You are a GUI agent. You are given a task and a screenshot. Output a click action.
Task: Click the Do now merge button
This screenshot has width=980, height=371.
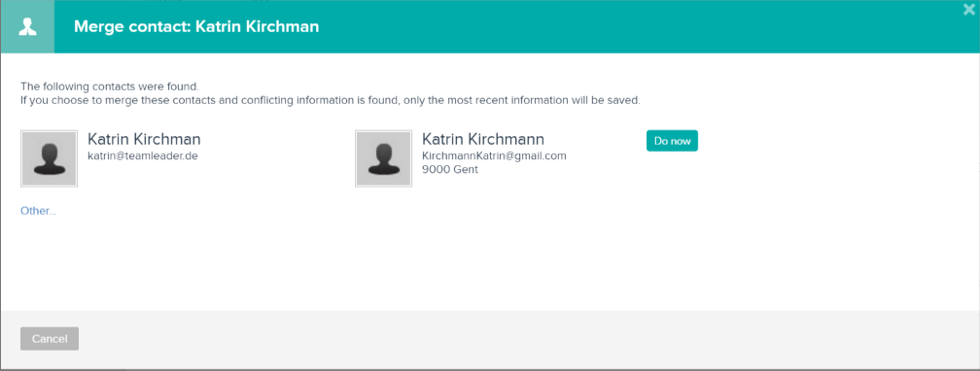coord(672,141)
